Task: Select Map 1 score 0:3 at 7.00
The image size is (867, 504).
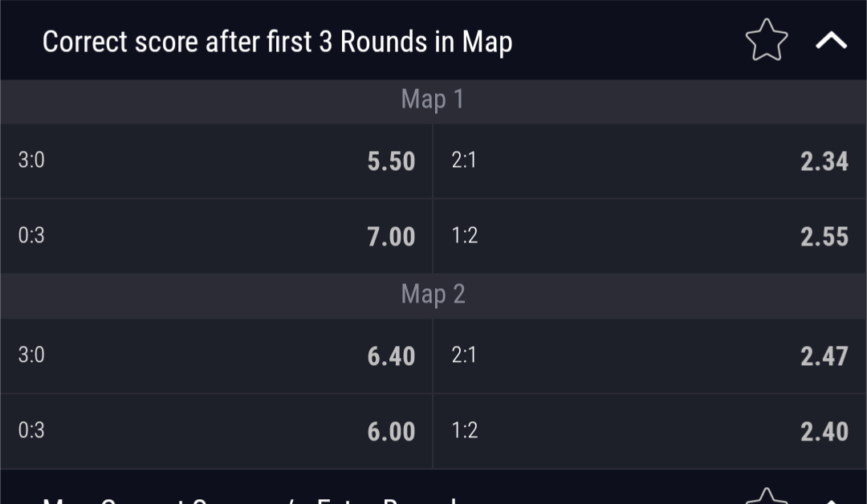Action: coord(216,236)
